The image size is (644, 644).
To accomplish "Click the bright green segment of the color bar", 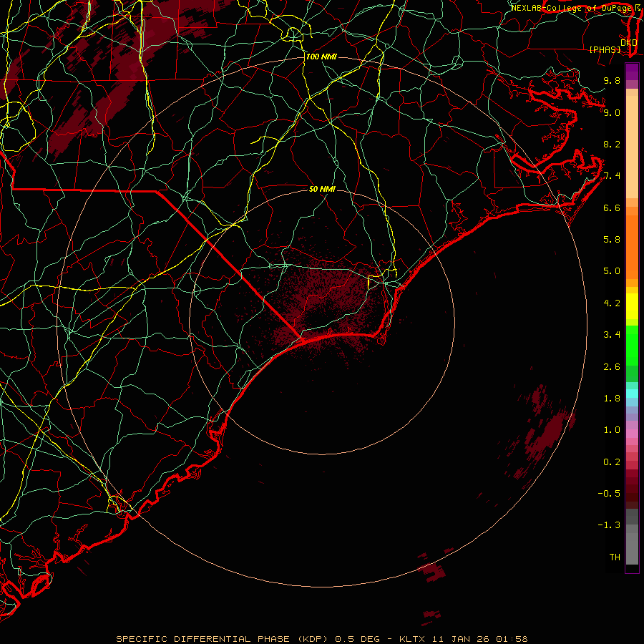I will click(x=632, y=345).
